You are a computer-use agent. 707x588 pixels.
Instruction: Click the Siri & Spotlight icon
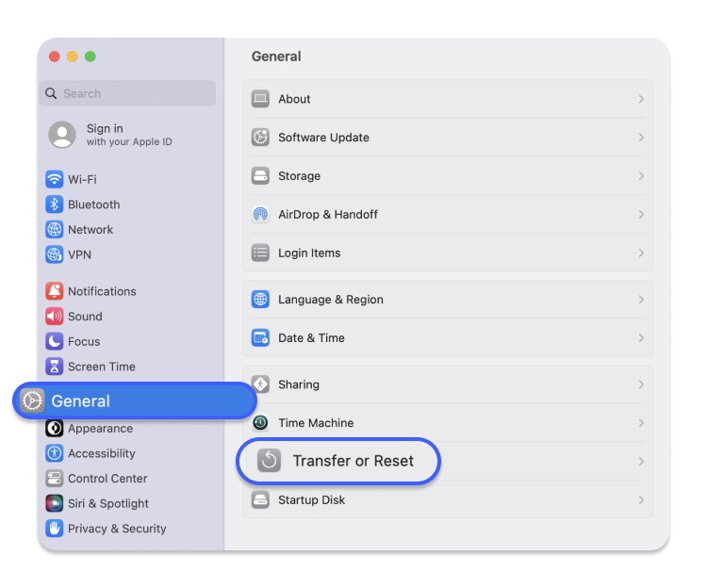click(54, 503)
